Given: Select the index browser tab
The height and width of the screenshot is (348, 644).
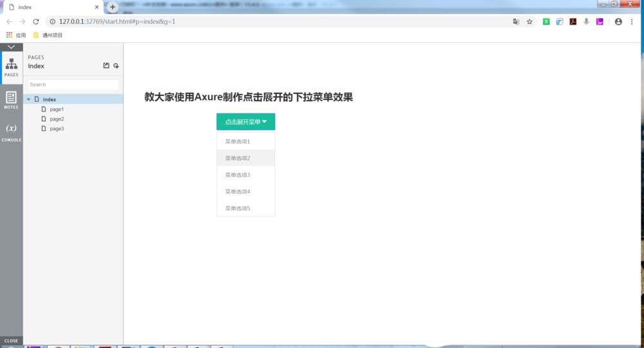Looking at the screenshot, I should pos(53,7).
